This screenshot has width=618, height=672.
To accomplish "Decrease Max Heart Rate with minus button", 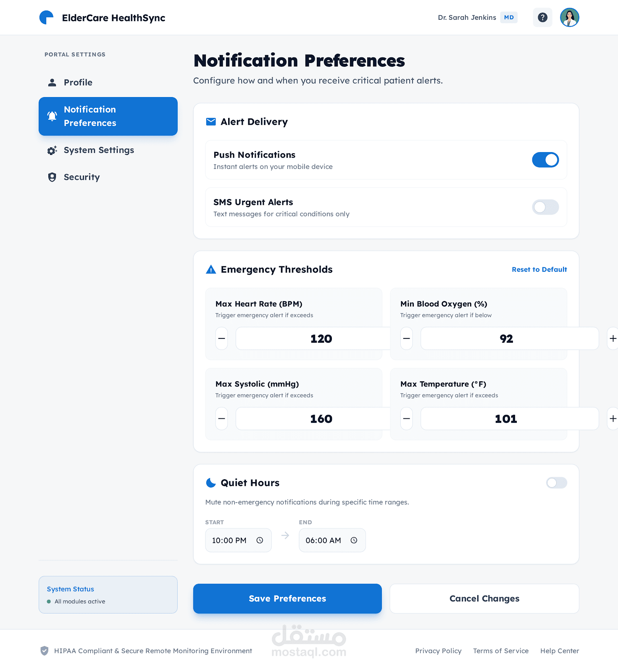I will [x=221, y=339].
